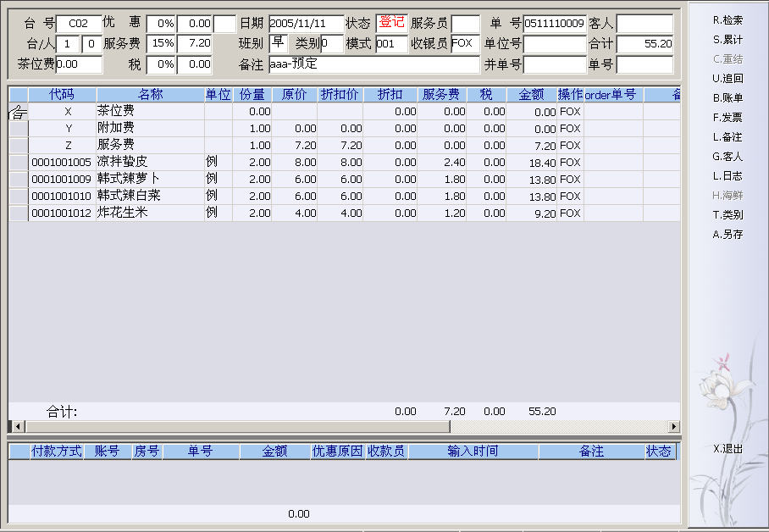Open the L.日志 log
The image size is (769, 532).
pyautogui.click(x=728, y=175)
